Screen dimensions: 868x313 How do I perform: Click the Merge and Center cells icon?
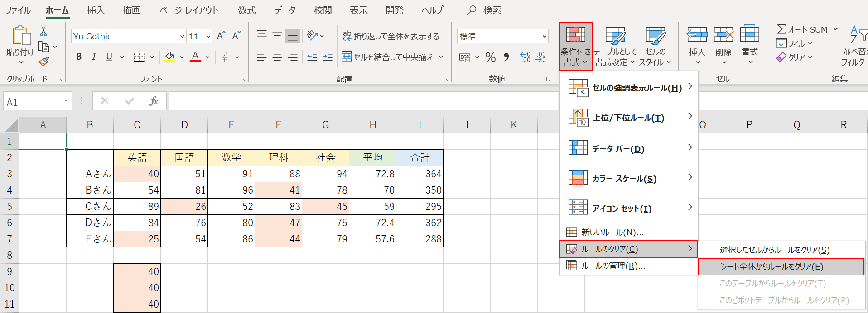pos(347,57)
